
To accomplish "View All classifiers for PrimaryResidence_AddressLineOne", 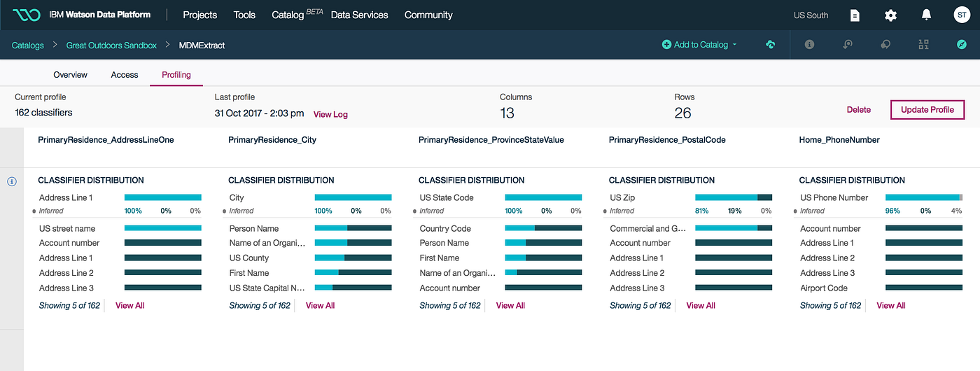I will pos(130,305).
